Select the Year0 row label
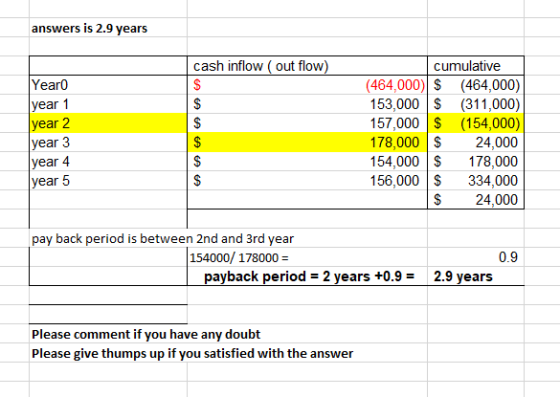 click(108, 85)
